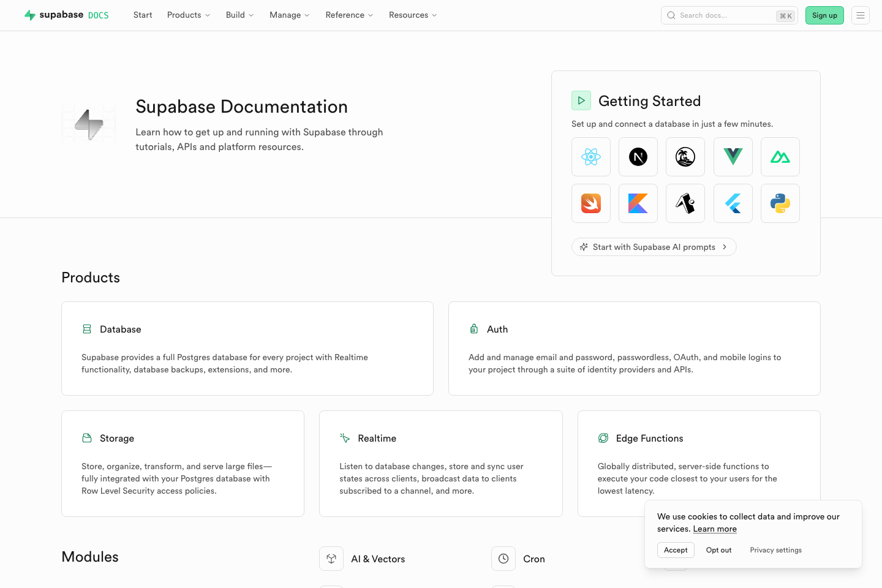Open the Next.js quickstart
The image size is (882, 588).
pyautogui.click(x=638, y=157)
